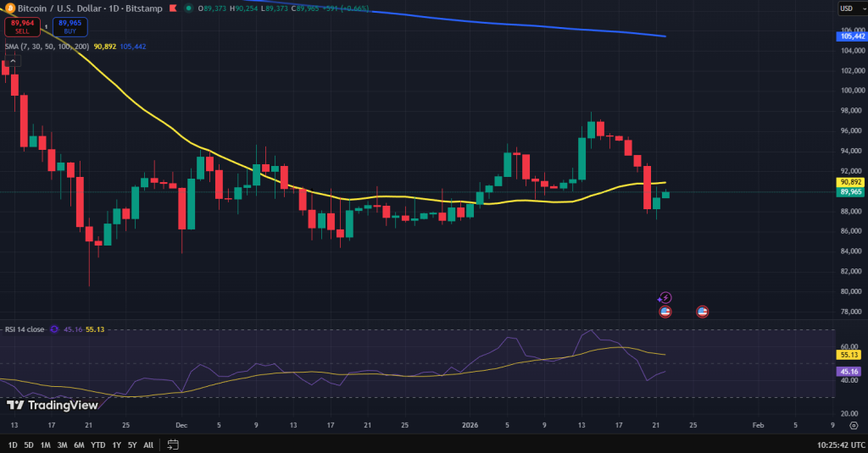Click the purple 45.16 RSI axis label
This screenshot has height=453, width=868.
point(849,371)
